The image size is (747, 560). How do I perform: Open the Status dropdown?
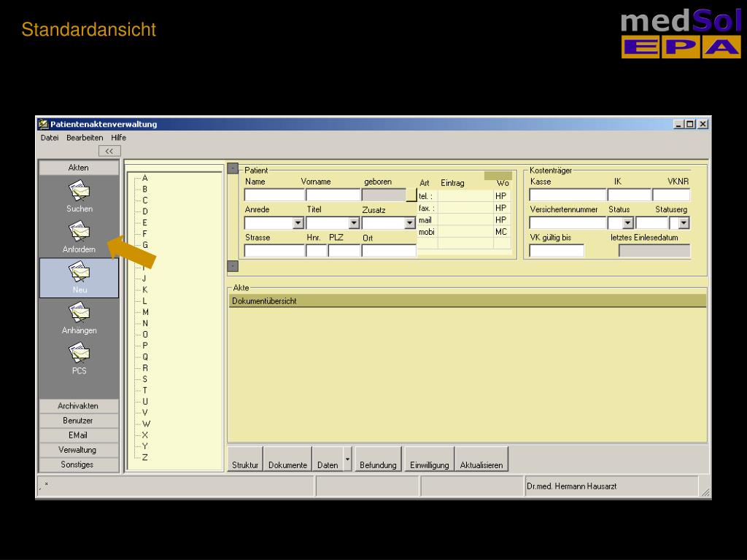click(627, 223)
